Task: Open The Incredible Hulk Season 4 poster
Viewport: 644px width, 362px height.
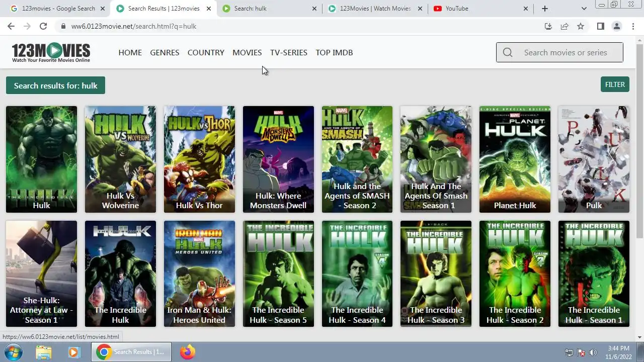Action: click(x=357, y=274)
